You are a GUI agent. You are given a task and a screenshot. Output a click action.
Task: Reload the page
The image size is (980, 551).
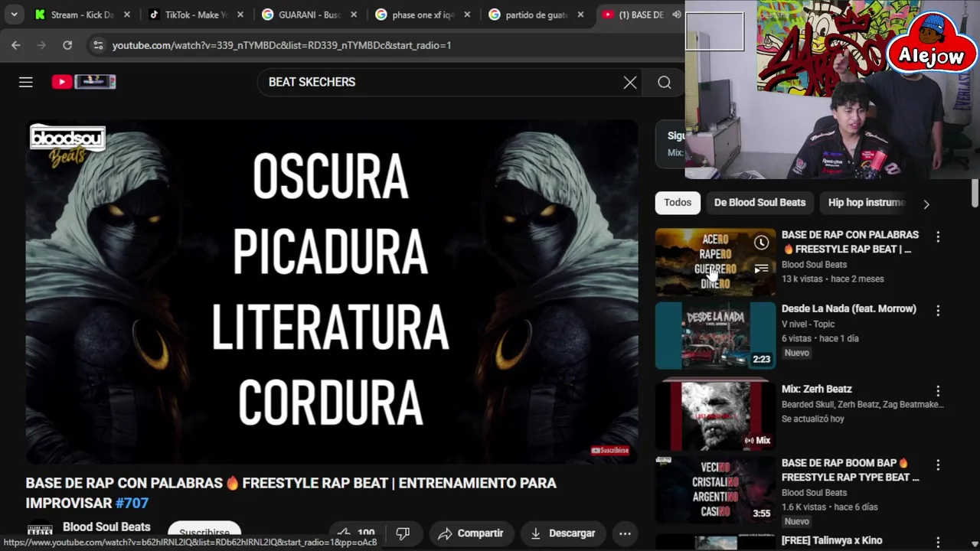point(67,45)
